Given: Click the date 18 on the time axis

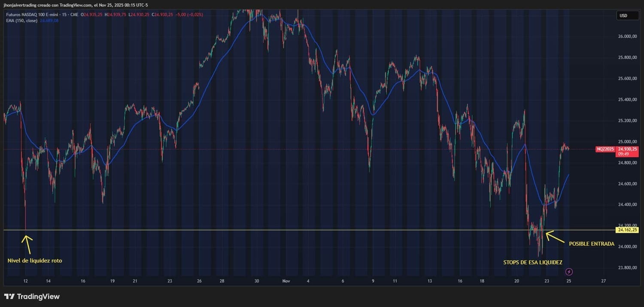Looking at the screenshot, I should 482,281.
